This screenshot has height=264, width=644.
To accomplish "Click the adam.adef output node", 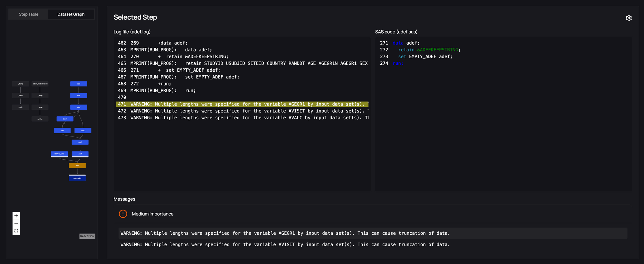I will (x=77, y=178).
